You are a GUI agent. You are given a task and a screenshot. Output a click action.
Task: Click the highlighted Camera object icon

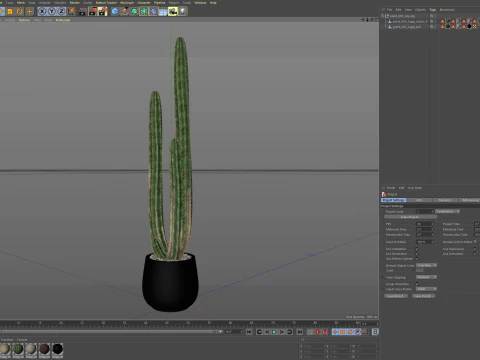click(x=173, y=12)
